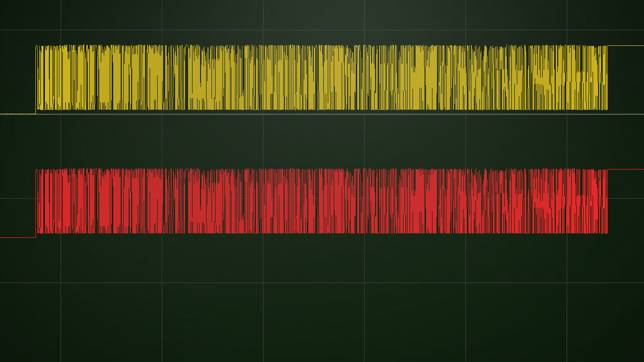This screenshot has height=362, width=644.
Task: Pick the red high level after the burst
Action: [626, 170]
